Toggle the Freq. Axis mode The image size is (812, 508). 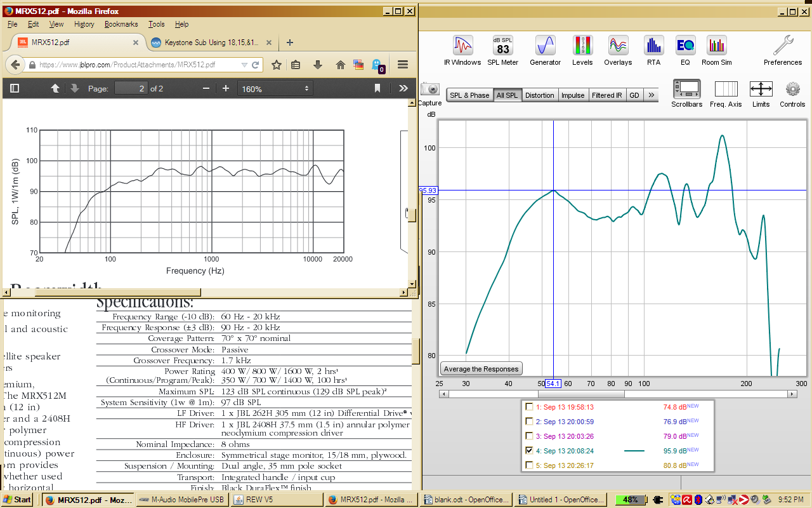click(x=726, y=93)
